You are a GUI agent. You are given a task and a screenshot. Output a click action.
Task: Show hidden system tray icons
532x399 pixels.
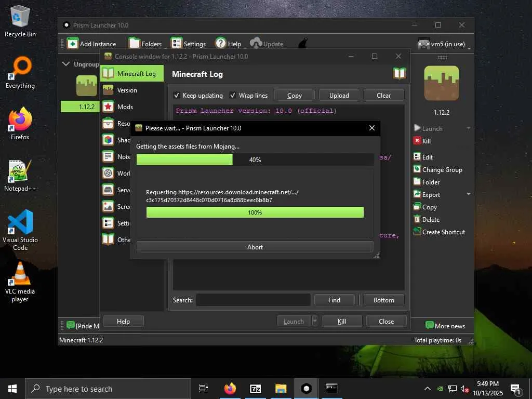(428, 389)
